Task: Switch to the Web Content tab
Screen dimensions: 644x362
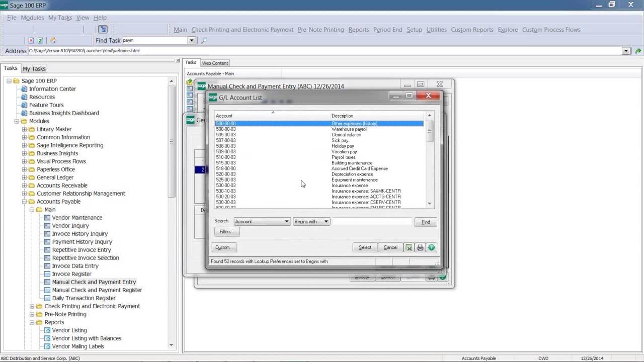Action: 215,63
